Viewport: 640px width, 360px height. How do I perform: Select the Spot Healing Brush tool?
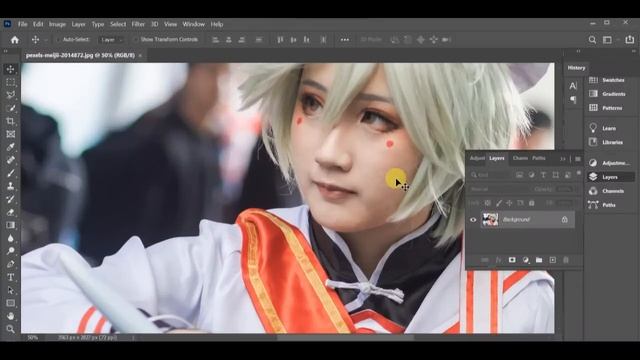coord(11,160)
